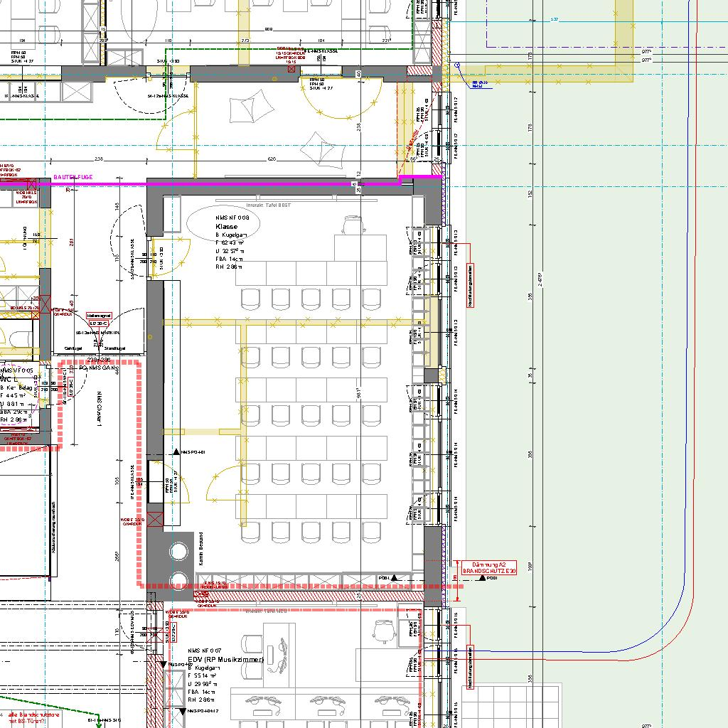The image size is (728, 728).
Task: Click the 620 dimension text above the classroom
Action: pyautogui.click(x=271, y=160)
